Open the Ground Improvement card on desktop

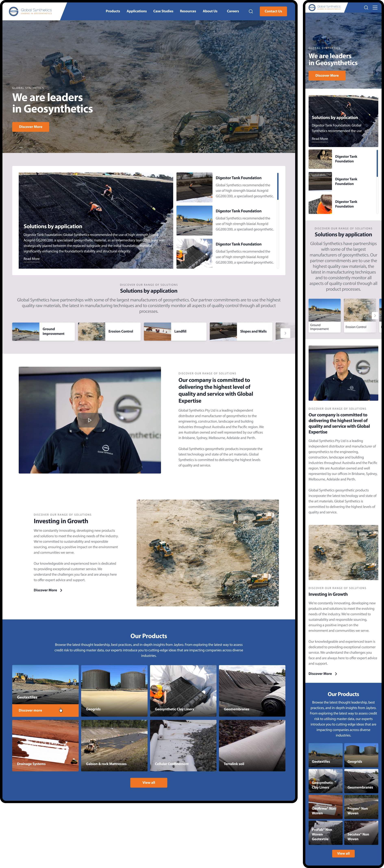[44, 331]
